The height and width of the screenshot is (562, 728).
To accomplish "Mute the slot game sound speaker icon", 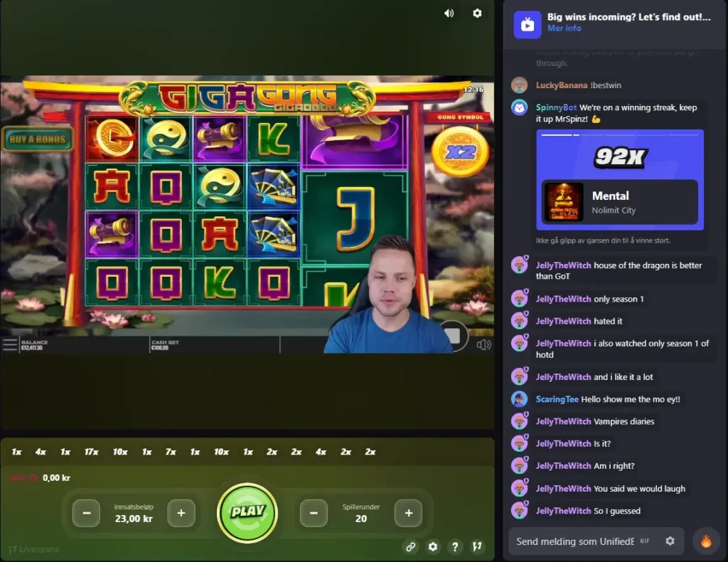I will pyautogui.click(x=484, y=344).
